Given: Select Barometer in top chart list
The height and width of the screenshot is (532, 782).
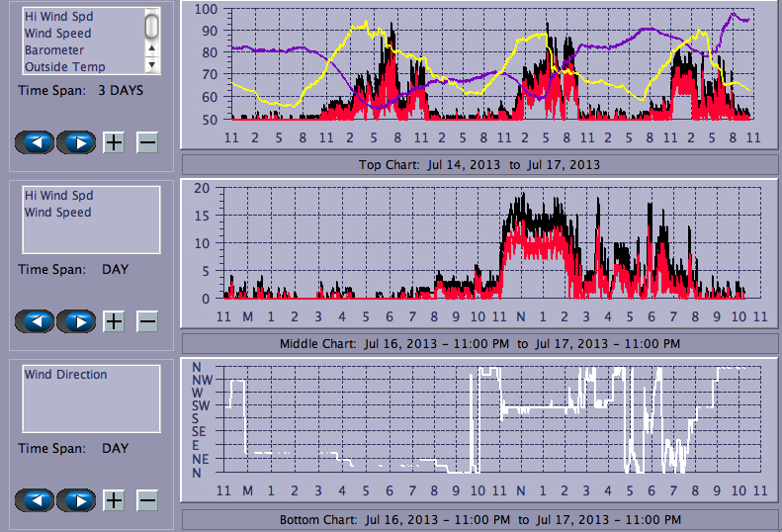Looking at the screenshot, I should pyautogui.click(x=54, y=50).
